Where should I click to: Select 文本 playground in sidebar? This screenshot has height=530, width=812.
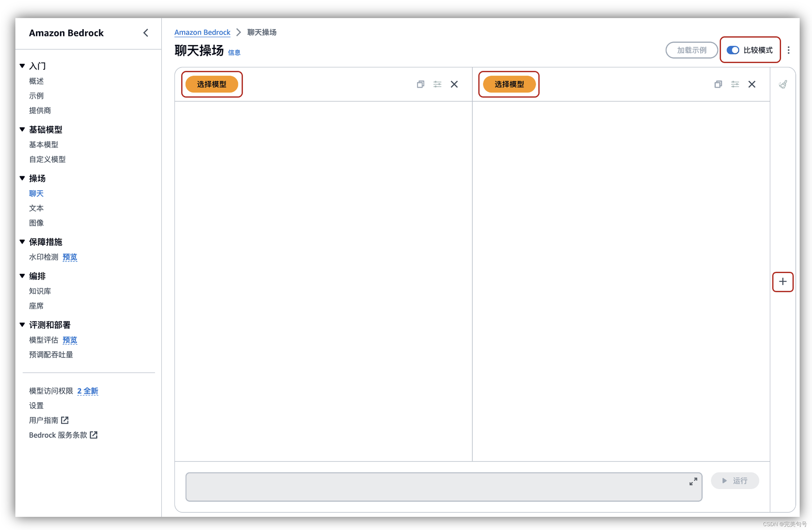[x=36, y=208]
